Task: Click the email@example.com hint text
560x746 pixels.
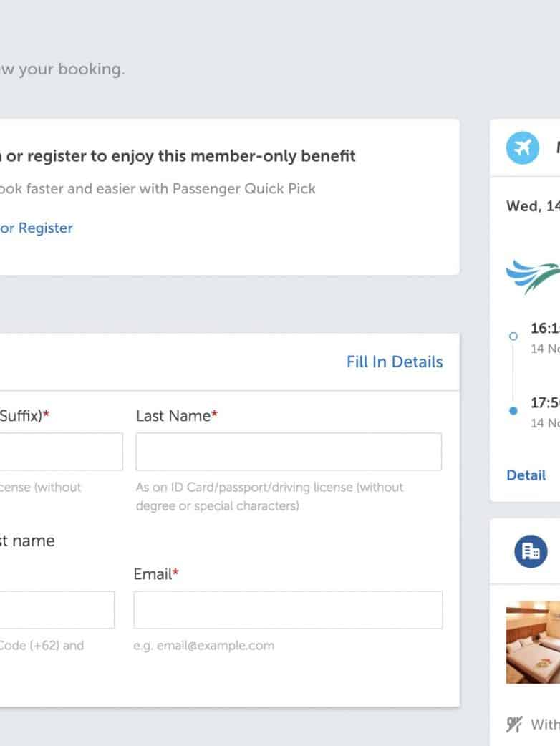Action: pos(203,646)
